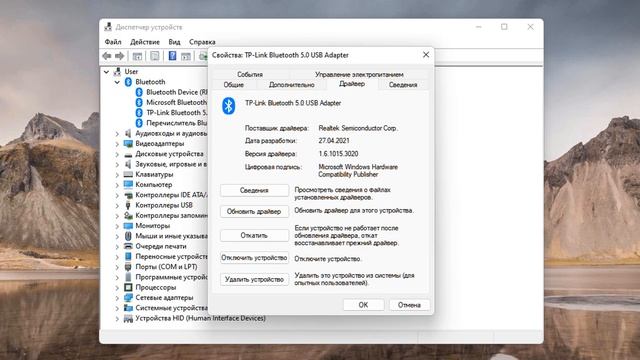Click the Видеоадаптеры display icon

[x=128, y=144]
